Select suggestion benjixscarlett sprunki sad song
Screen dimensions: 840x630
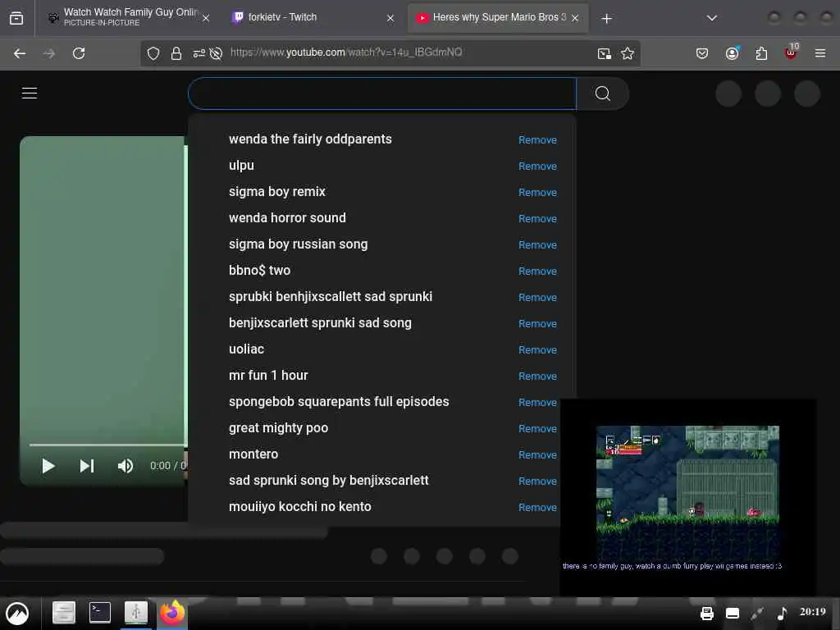(320, 323)
